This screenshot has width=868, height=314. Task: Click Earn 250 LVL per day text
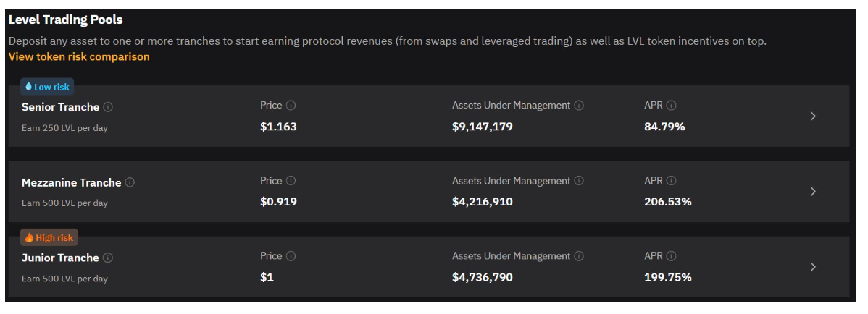pyautogui.click(x=64, y=128)
